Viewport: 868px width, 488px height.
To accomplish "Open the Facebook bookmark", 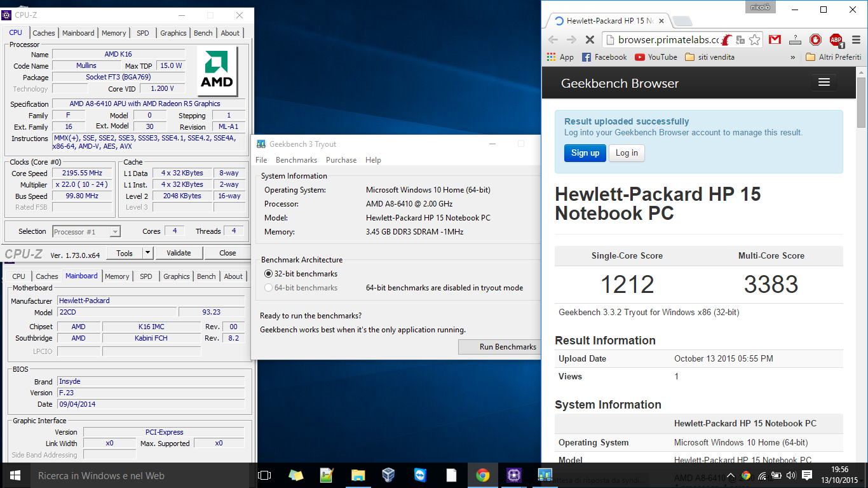I will (x=604, y=57).
